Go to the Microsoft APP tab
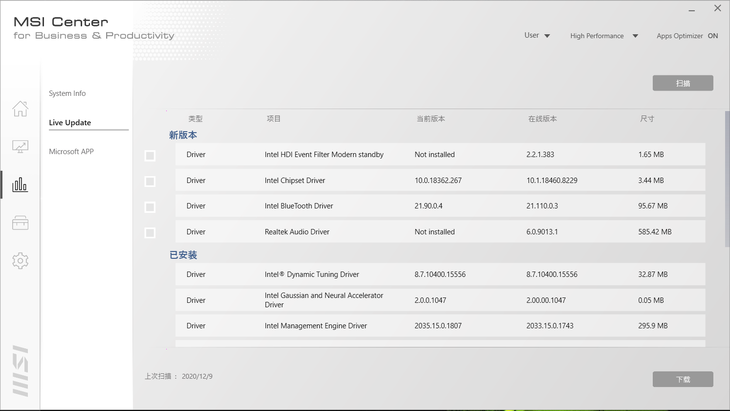The image size is (730, 411). coord(71,152)
